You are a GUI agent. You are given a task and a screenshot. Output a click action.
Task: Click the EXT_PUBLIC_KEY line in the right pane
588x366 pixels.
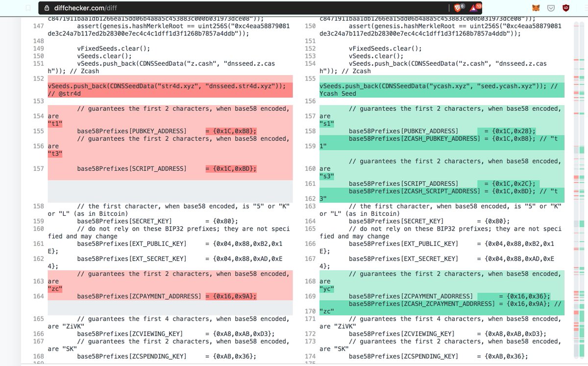tap(441, 247)
